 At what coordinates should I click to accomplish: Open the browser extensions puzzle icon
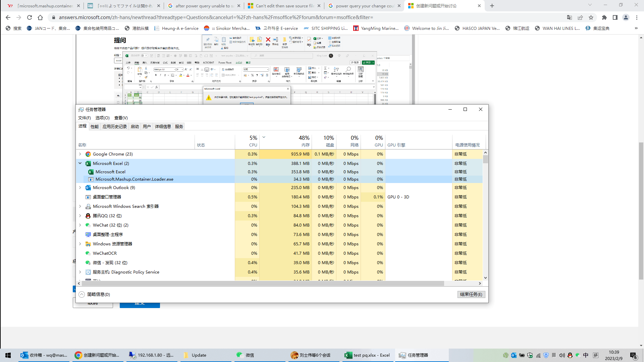[605, 17]
